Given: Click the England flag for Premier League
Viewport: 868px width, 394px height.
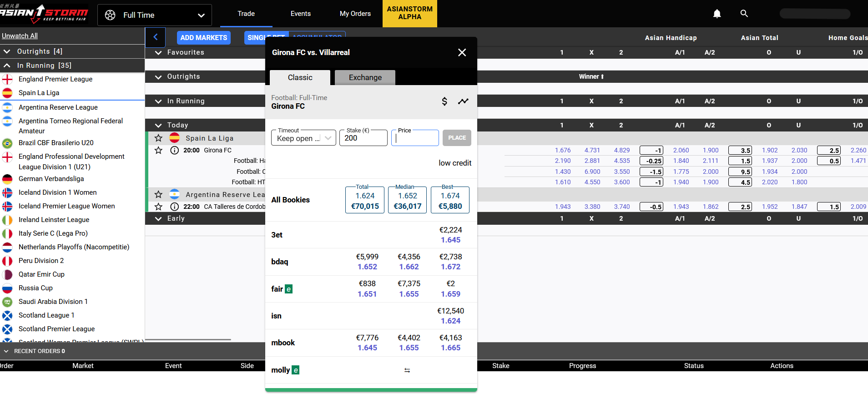Looking at the screenshot, I should [x=7, y=79].
